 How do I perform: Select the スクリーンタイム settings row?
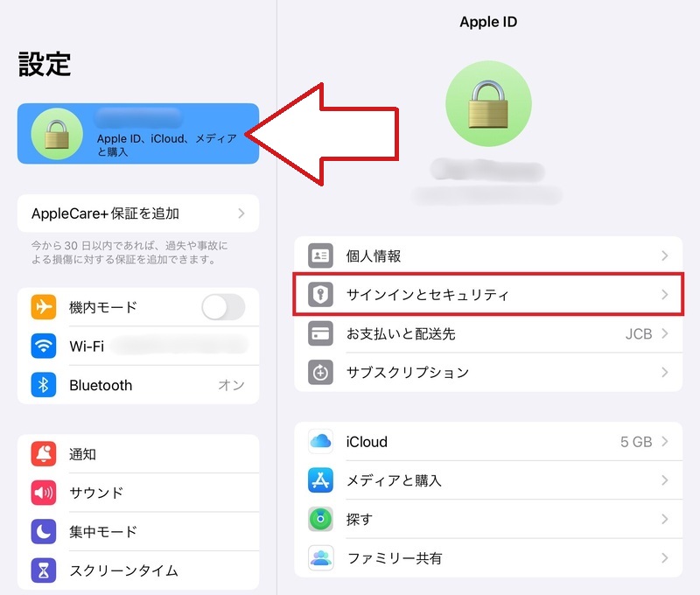click(x=131, y=570)
